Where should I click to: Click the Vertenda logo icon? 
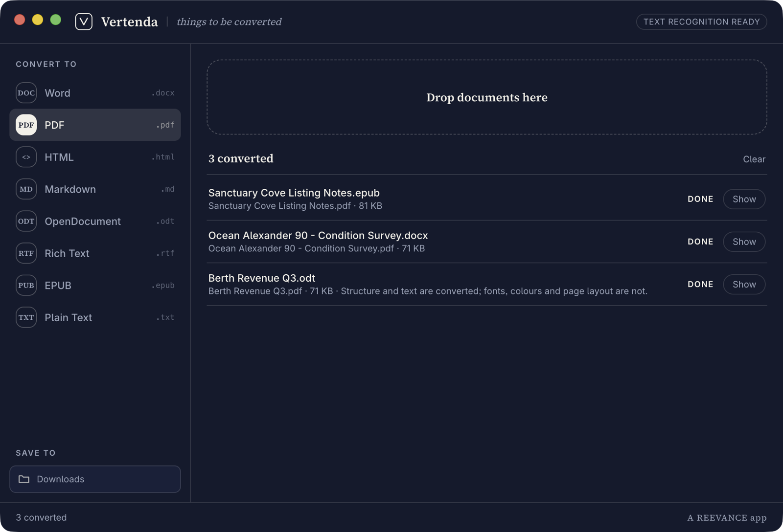pyautogui.click(x=84, y=22)
